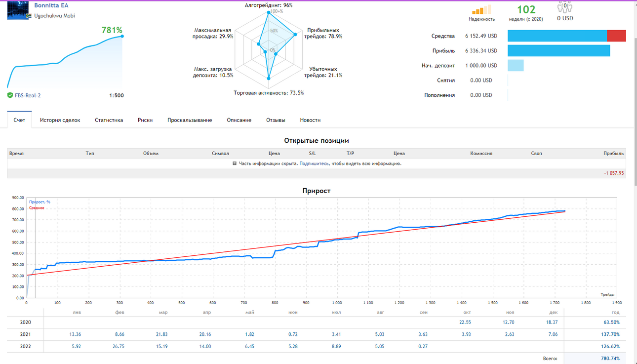
Task: Click the 2020 yearly total 63.50%
Action: [x=612, y=322]
